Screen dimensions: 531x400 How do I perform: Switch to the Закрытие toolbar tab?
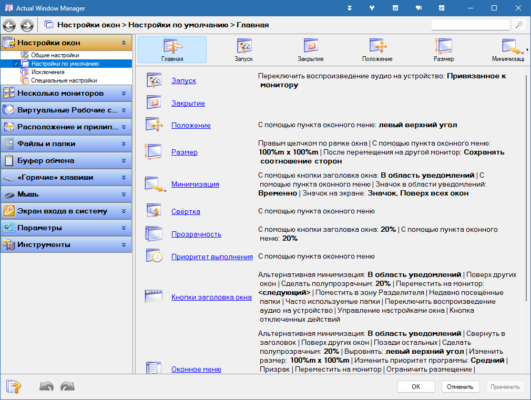tap(310, 50)
